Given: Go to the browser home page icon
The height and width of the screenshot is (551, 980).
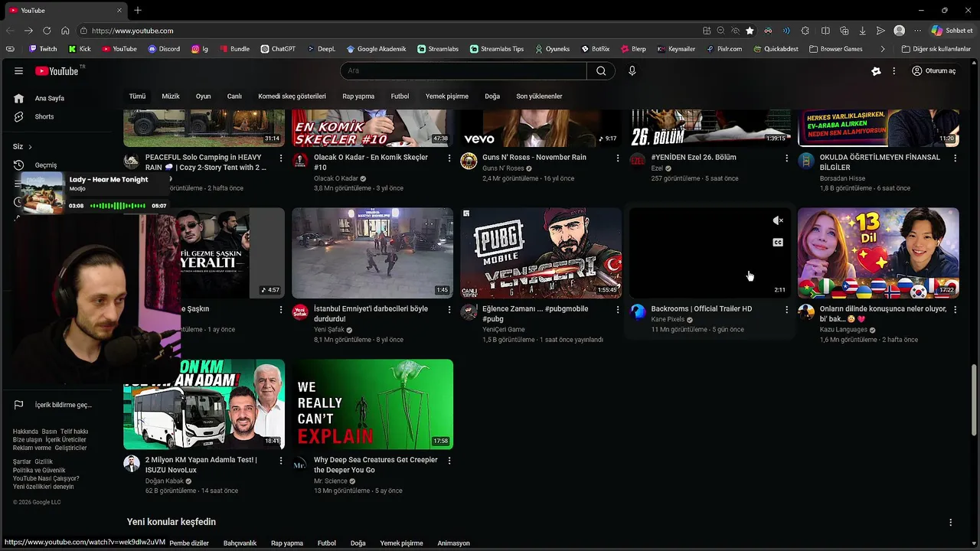Looking at the screenshot, I should point(65,31).
